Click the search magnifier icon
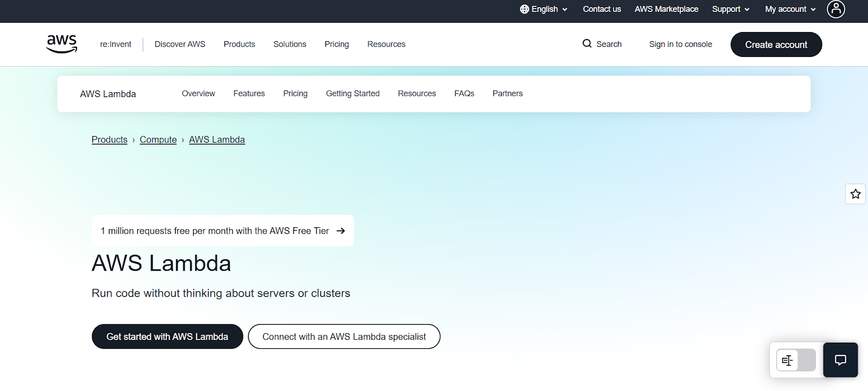The image size is (868, 391). pos(587,44)
